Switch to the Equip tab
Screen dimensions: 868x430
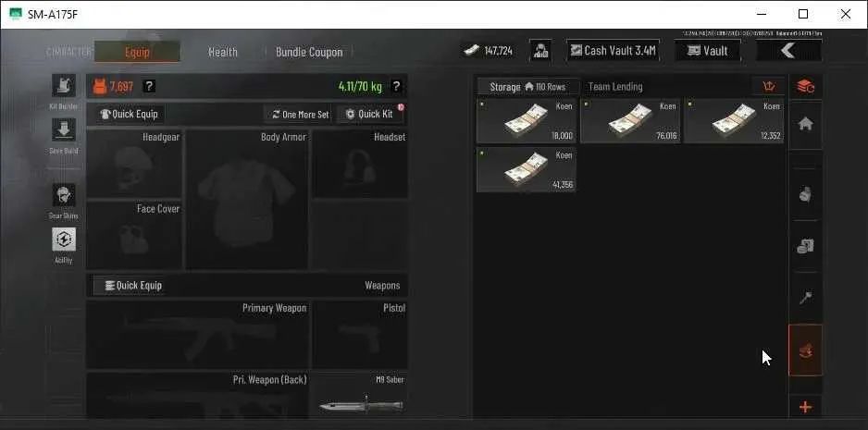[137, 52]
